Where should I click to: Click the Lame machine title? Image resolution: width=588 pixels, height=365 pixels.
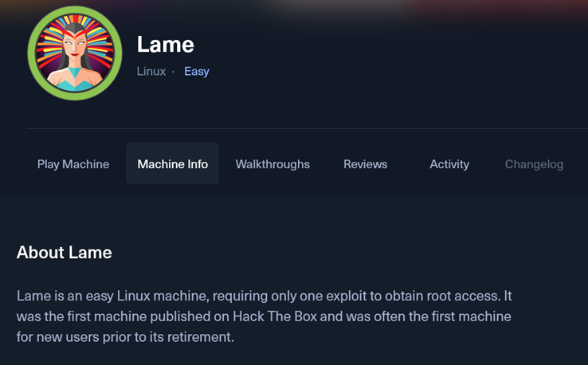[166, 45]
